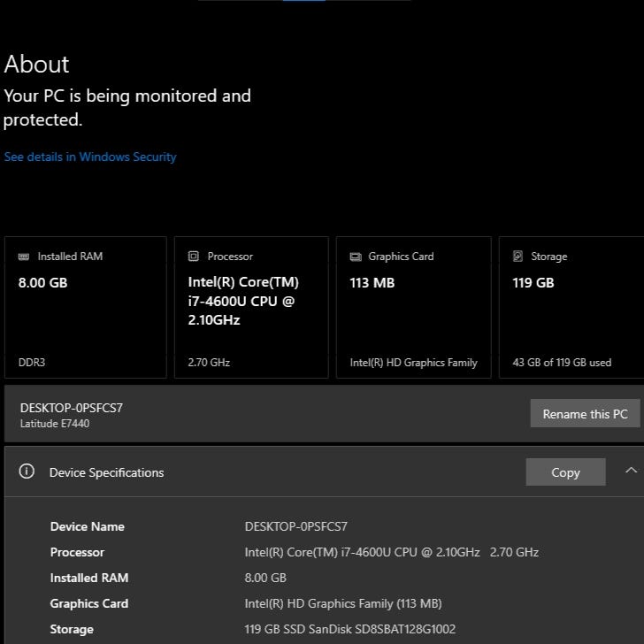Copy the device specifications
This screenshot has height=644, width=644.
[x=565, y=472]
